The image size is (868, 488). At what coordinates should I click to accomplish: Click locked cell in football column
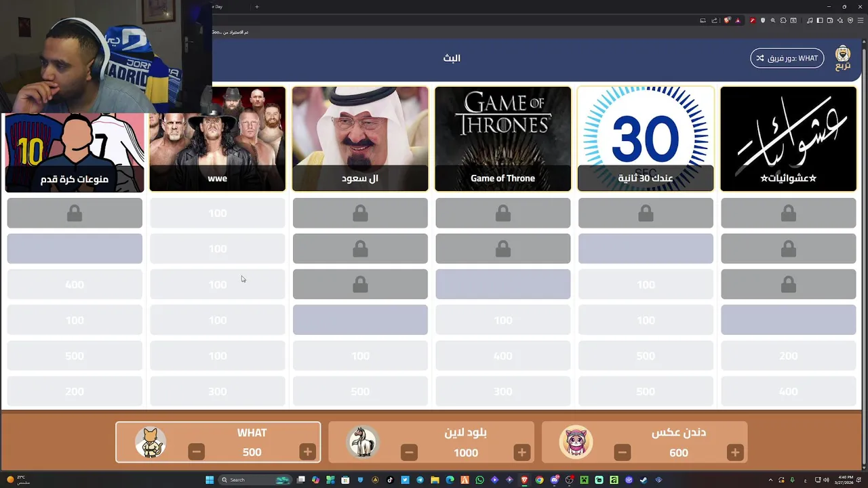[75, 213]
